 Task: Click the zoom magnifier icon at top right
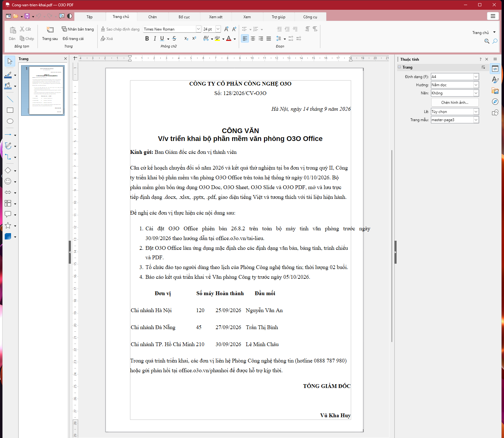487,41
